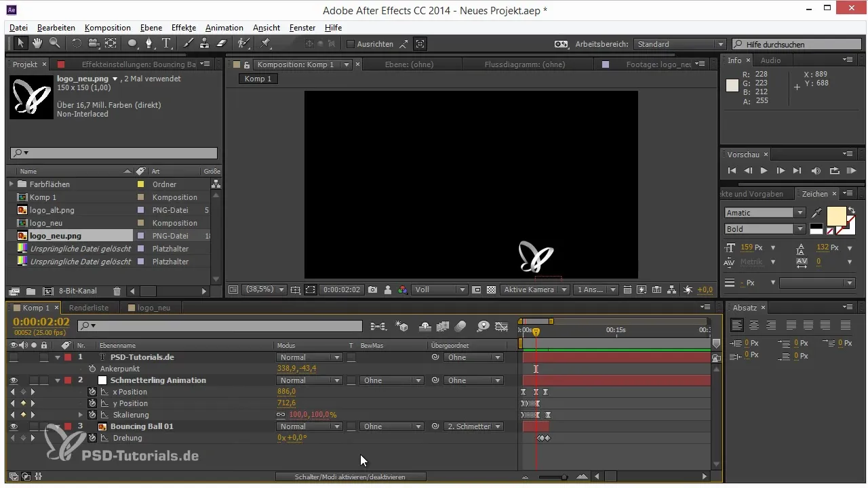Open the composition mini-flowchart icon

pyautogui.click(x=378, y=326)
